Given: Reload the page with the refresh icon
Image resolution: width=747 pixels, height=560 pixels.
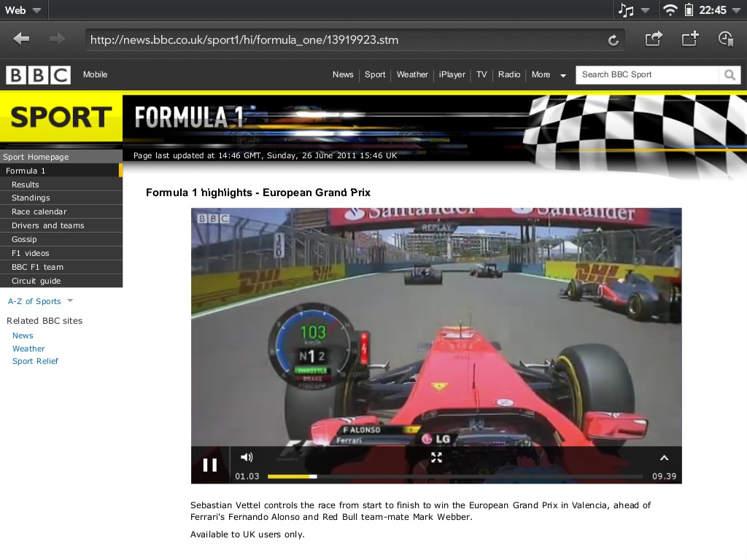Looking at the screenshot, I should pos(614,40).
